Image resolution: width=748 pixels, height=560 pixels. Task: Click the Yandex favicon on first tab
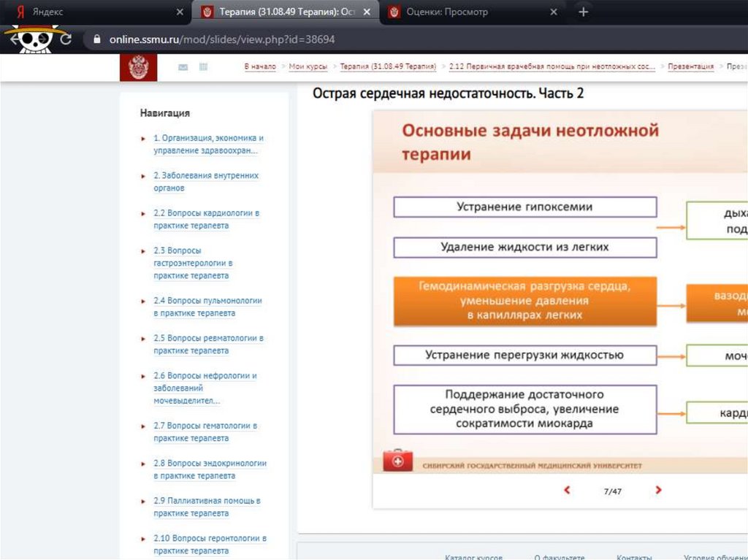20,12
